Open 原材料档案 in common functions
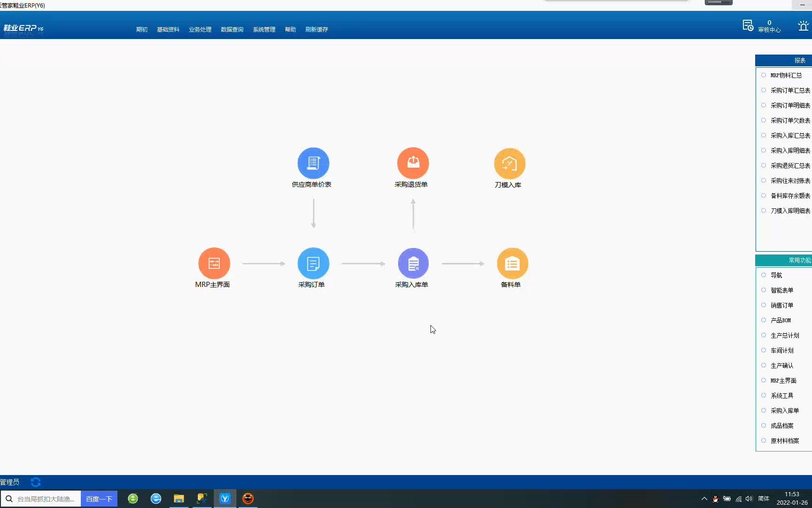812x508 pixels. click(785, 441)
